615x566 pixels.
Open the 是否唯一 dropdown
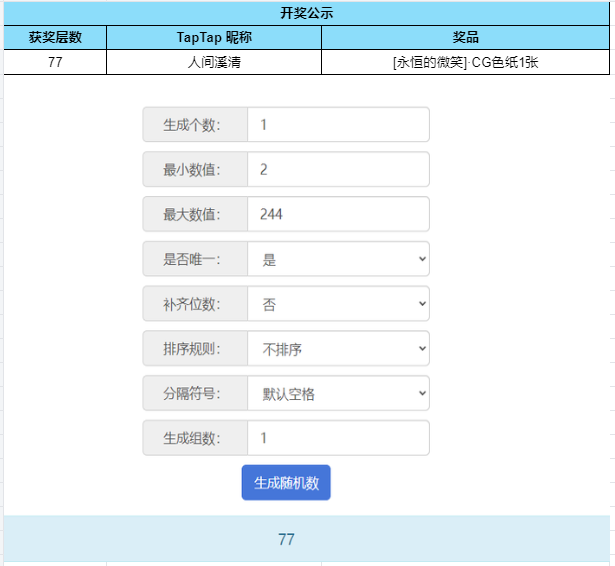(x=338, y=259)
